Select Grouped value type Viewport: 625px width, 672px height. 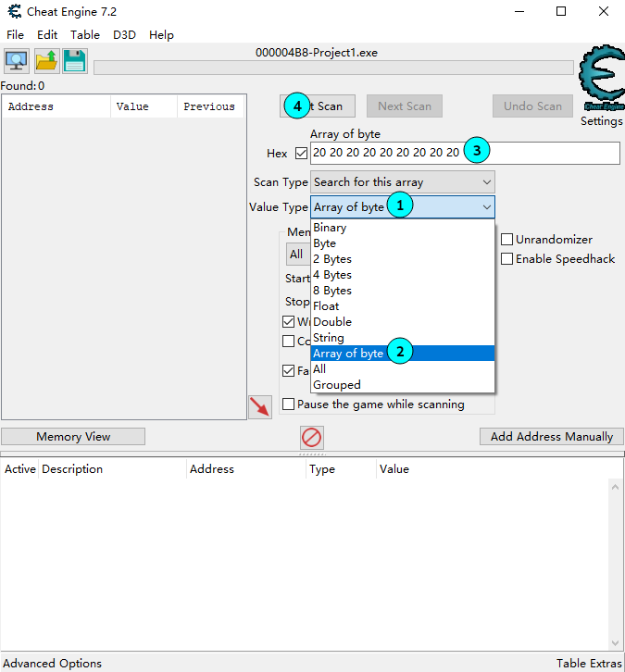click(x=403, y=385)
